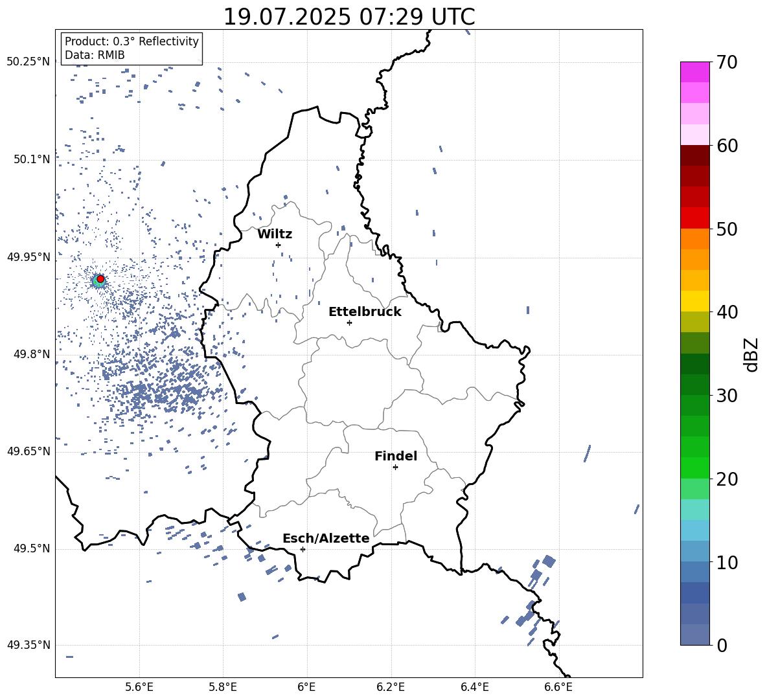Click the 5.8°E longitude label
The width and height of the screenshot is (767, 700).
(x=223, y=687)
